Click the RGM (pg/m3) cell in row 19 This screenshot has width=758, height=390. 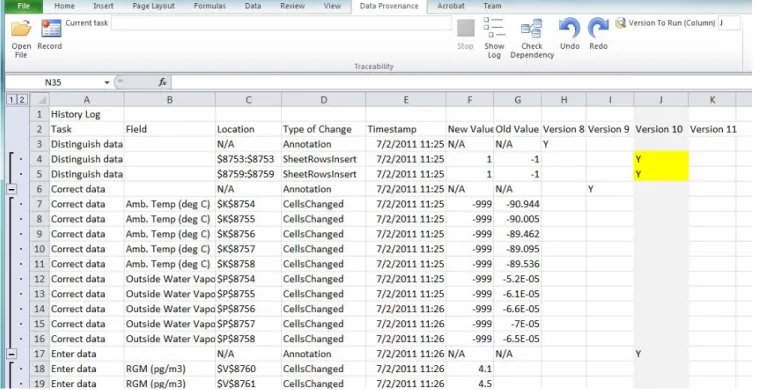pyautogui.click(x=170, y=384)
